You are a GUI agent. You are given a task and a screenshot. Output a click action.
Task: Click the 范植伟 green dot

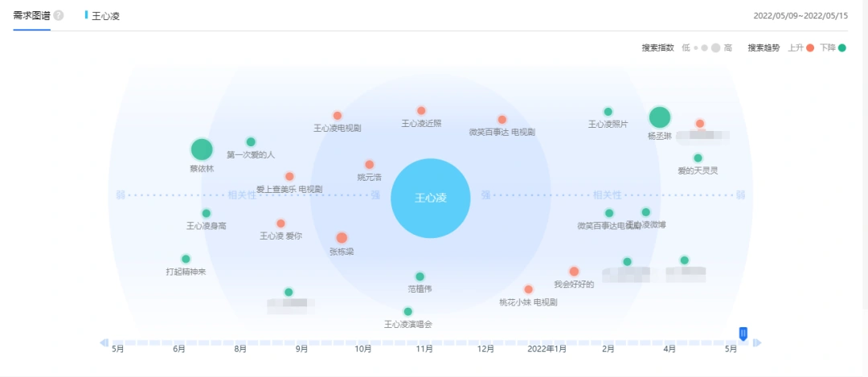[420, 277]
